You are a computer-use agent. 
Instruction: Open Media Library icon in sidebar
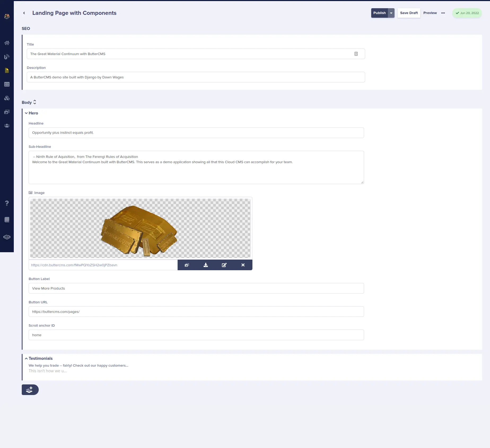(7, 112)
